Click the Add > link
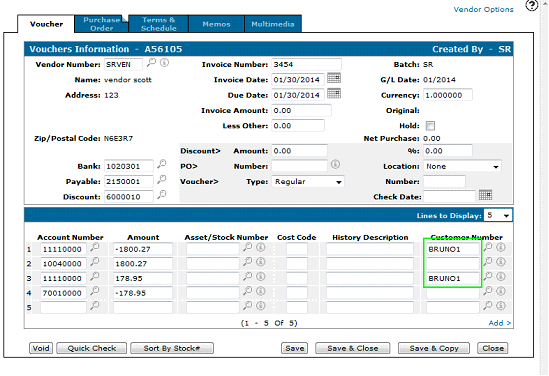The height and width of the screenshot is (376, 549). point(500,323)
